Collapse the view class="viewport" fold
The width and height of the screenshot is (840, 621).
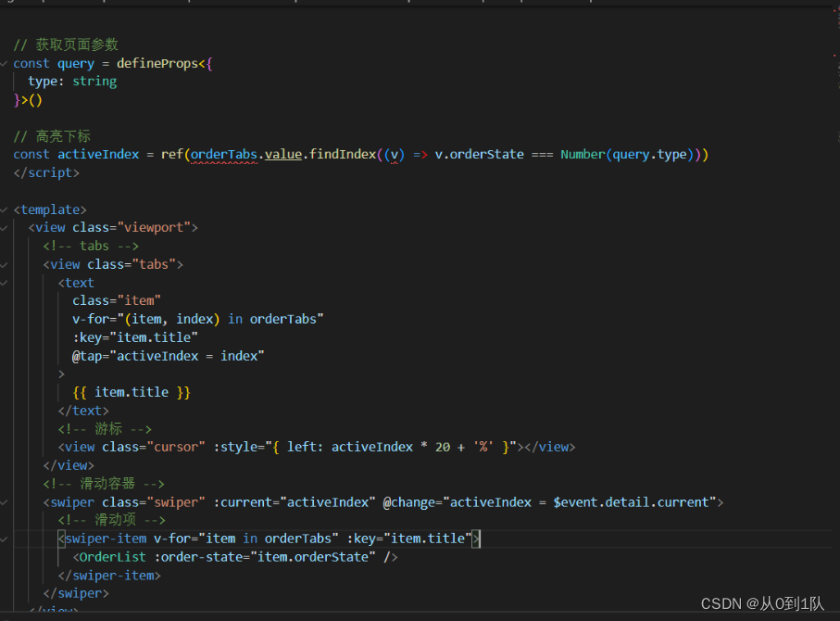[x=4, y=228]
